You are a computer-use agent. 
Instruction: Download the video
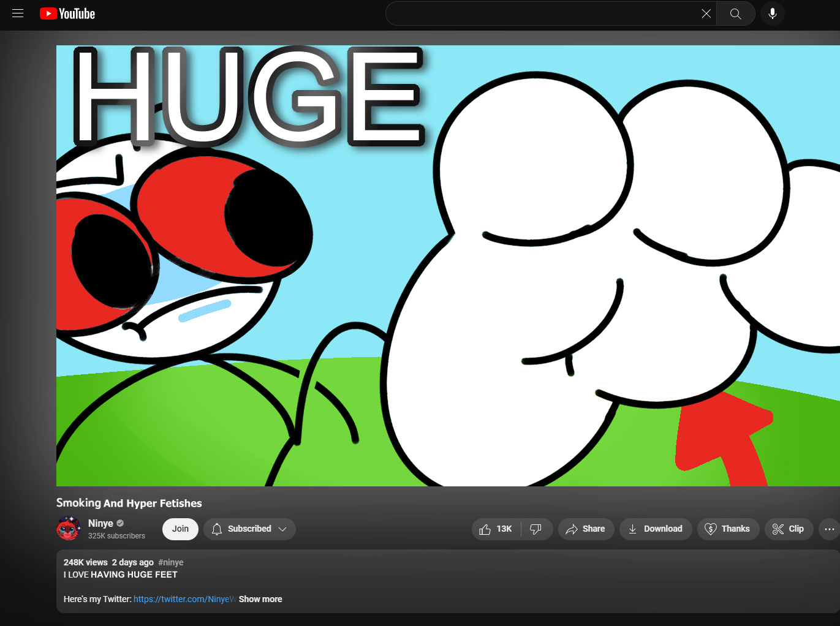click(656, 529)
